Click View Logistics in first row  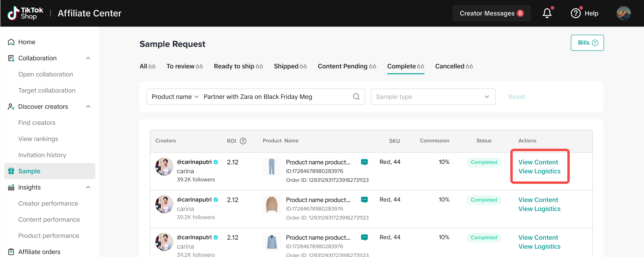[539, 171]
